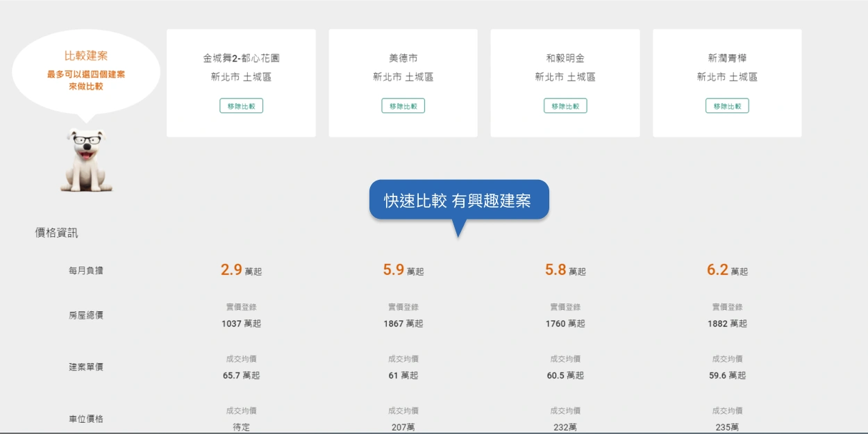
Task: Click the 232萬 parking price value
Action: 565,427
